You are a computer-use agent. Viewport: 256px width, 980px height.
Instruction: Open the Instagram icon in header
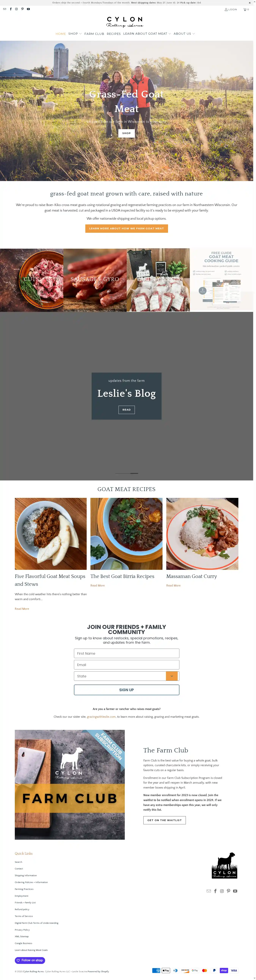(x=16, y=9)
